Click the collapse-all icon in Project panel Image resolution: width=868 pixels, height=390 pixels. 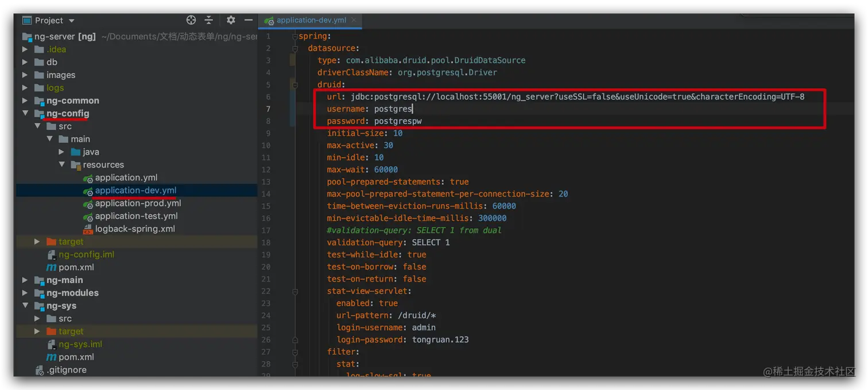pyautogui.click(x=209, y=20)
